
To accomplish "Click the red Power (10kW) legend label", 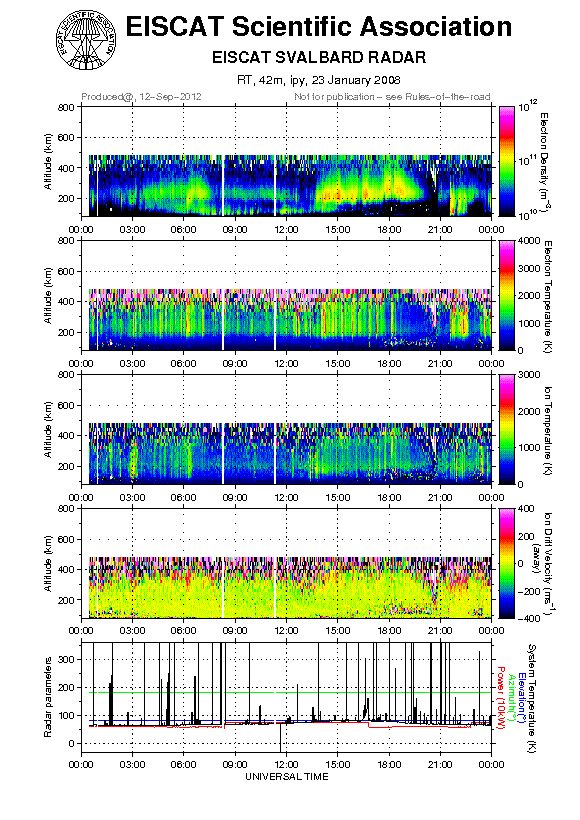I will point(500,698).
